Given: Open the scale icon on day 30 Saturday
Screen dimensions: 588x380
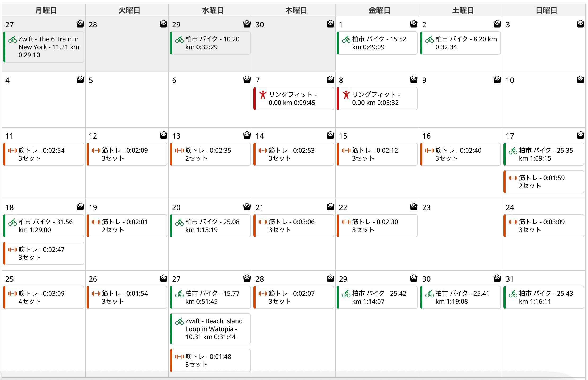Looking at the screenshot, I should (497, 278).
